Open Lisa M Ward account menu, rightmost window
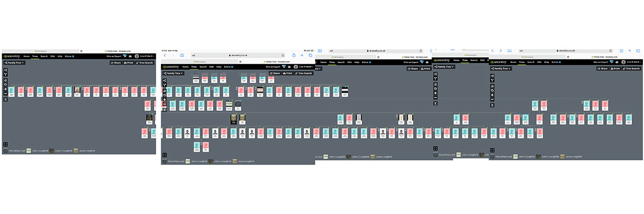The image size is (644, 214). tap(631, 62)
